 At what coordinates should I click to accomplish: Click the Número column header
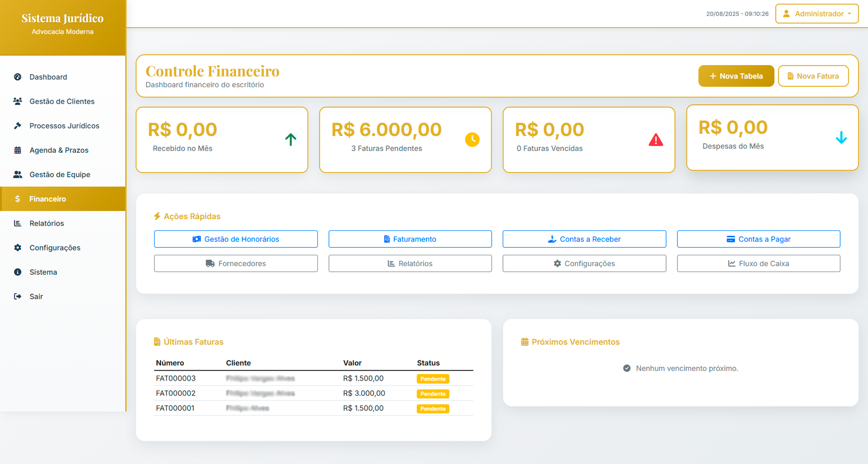click(x=170, y=363)
